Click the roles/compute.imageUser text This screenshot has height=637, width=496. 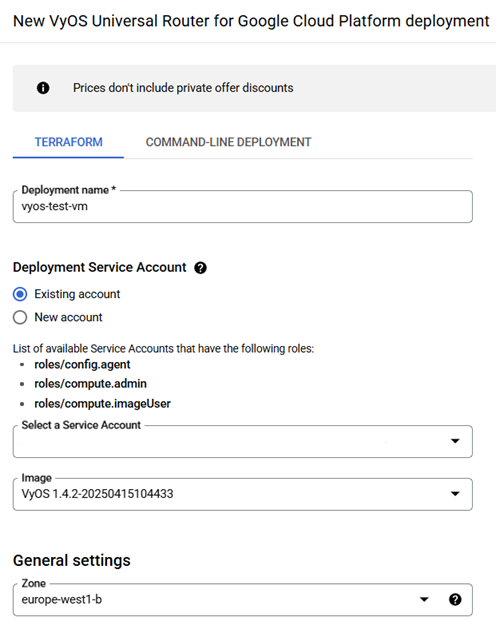point(102,403)
